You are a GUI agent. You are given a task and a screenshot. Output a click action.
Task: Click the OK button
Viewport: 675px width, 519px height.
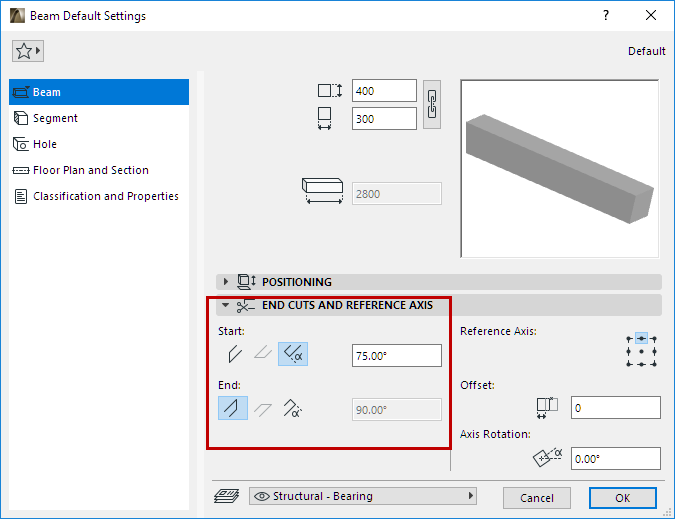pyautogui.click(x=622, y=498)
